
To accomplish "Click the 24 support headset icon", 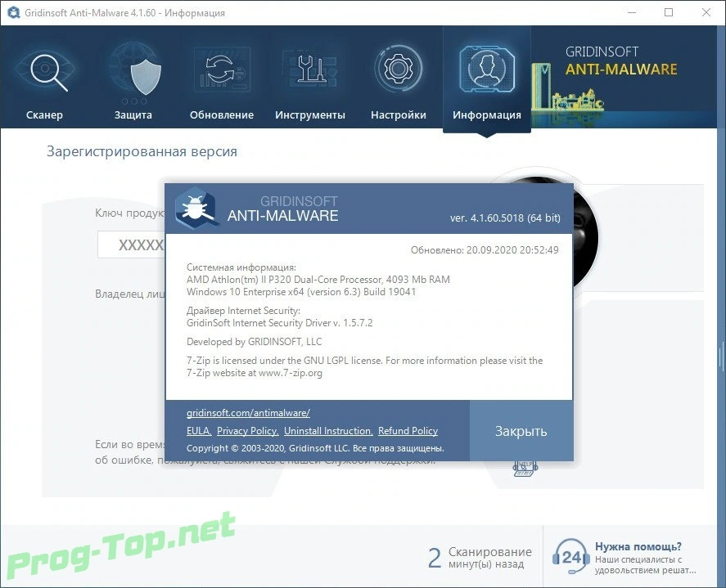I will (570, 556).
